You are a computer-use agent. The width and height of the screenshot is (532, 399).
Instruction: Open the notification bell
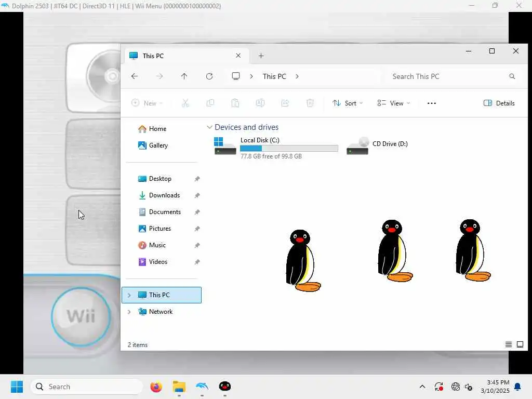click(518, 387)
